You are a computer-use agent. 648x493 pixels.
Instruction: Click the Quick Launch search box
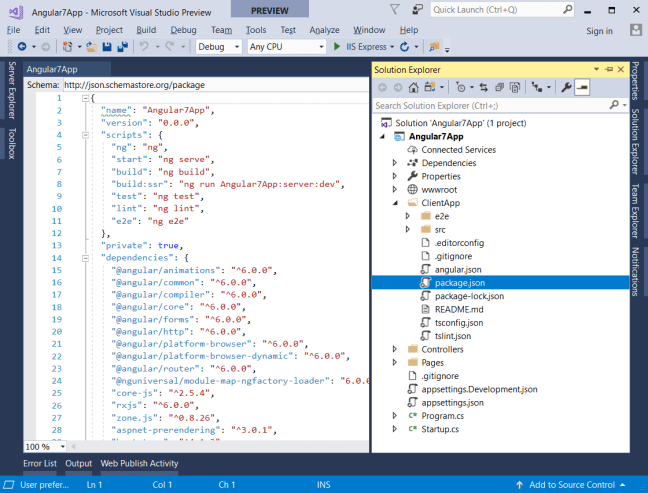click(502, 10)
